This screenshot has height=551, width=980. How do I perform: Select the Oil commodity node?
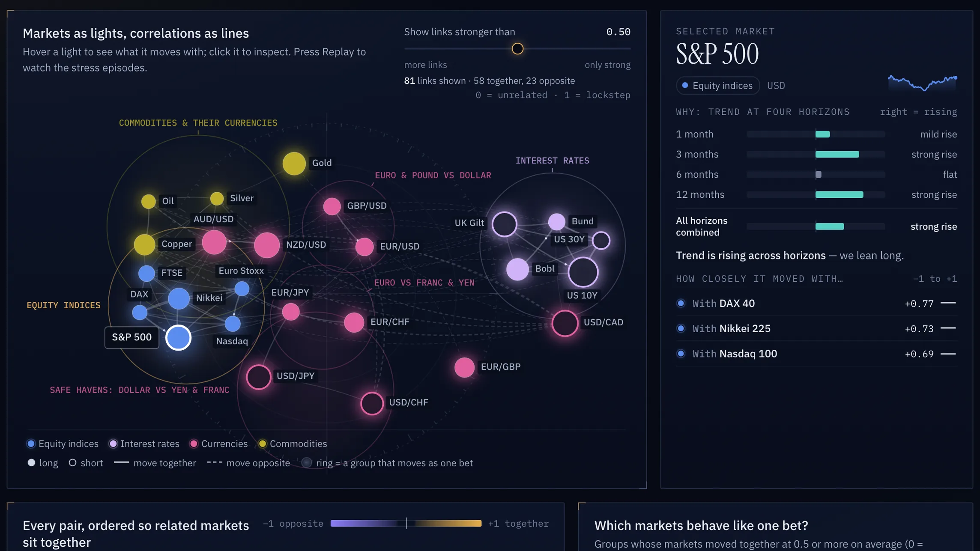148,201
